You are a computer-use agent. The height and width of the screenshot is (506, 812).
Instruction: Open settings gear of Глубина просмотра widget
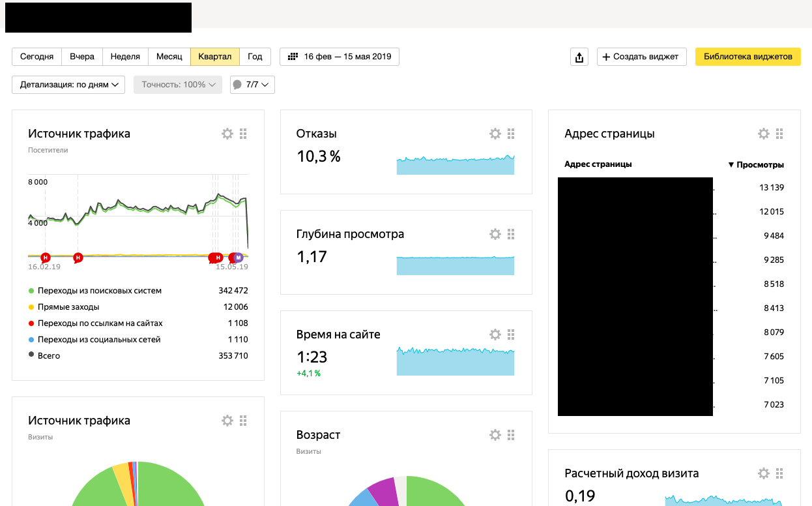point(495,234)
